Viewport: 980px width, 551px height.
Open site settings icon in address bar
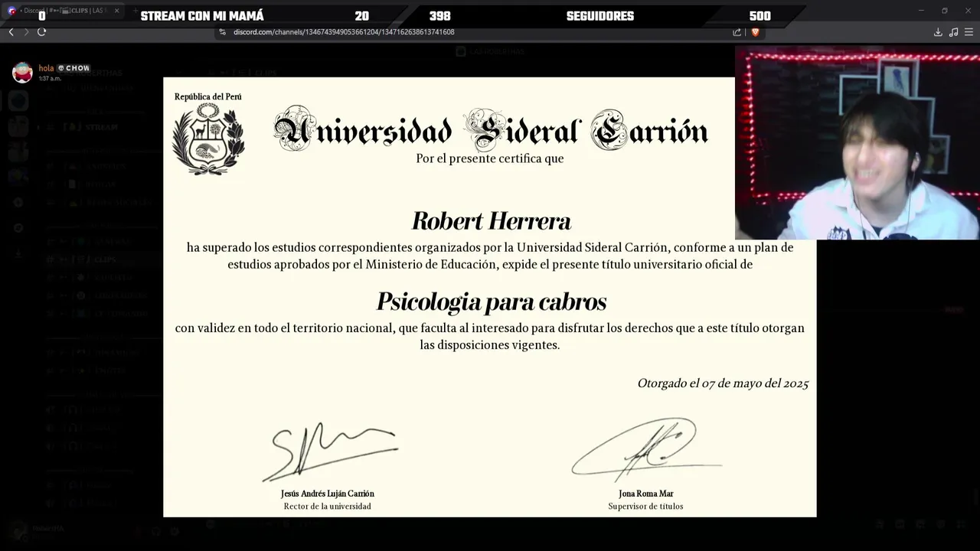coord(223,32)
